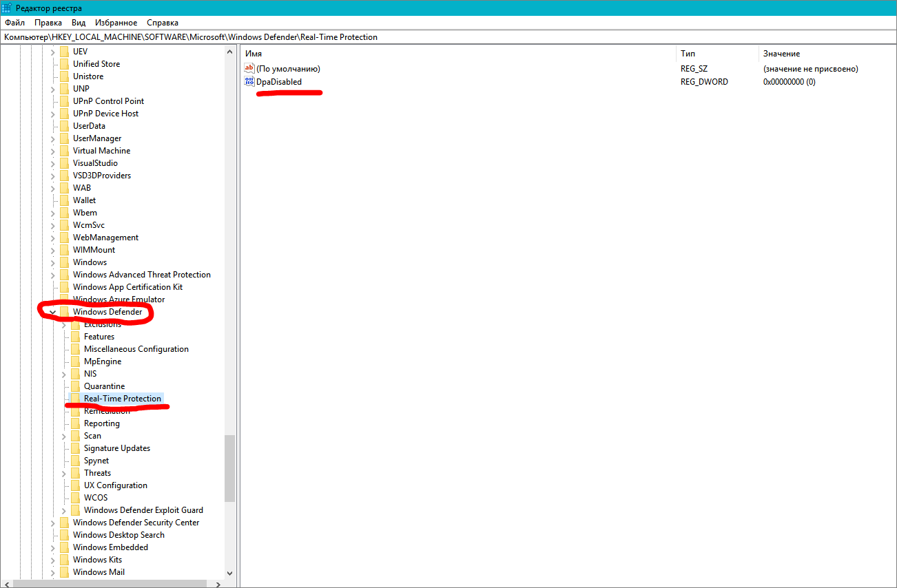This screenshot has width=897, height=588.
Task: Click the Reporting folder icon
Action: coord(75,423)
